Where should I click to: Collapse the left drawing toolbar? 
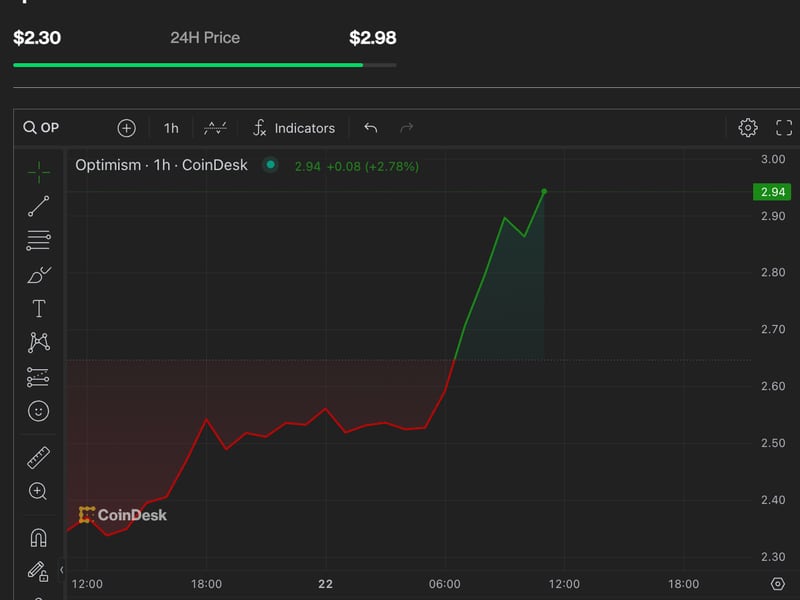(x=62, y=570)
